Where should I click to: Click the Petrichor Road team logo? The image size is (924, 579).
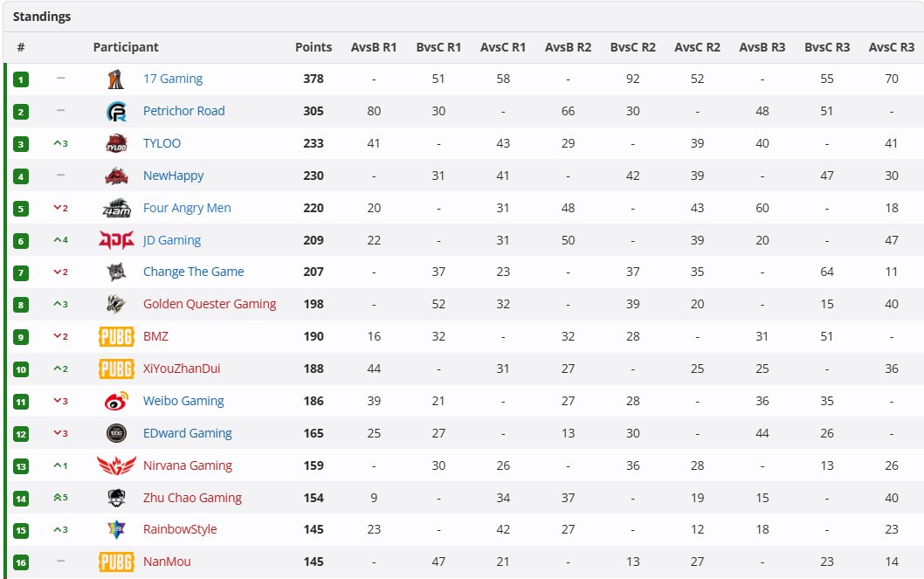point(116,111)
